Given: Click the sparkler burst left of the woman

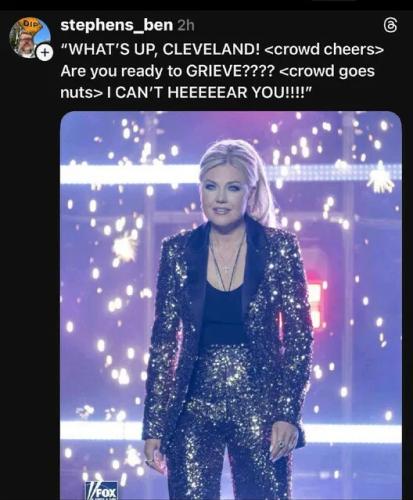Looking at the screenshot, I should click(x=124, y=247).
